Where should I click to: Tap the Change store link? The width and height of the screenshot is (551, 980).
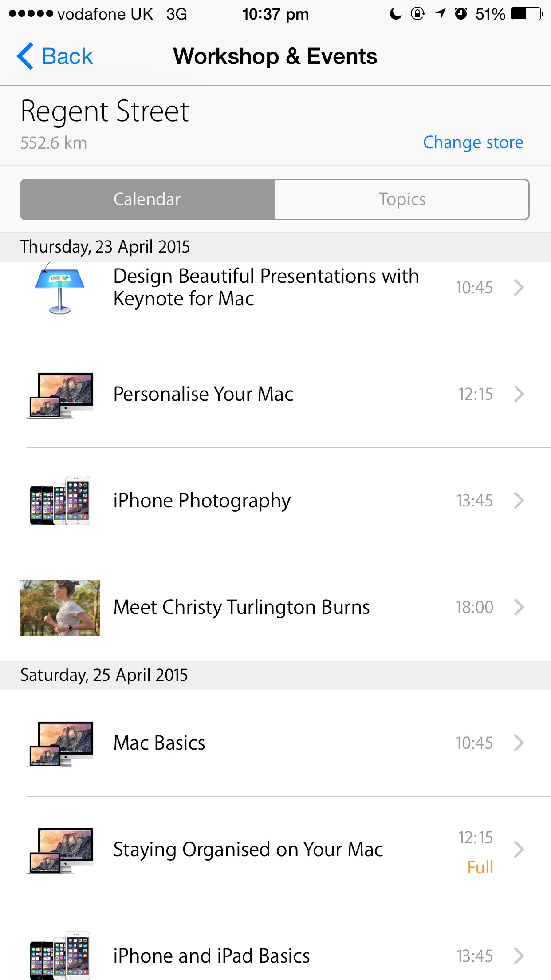tap(473, 142)
